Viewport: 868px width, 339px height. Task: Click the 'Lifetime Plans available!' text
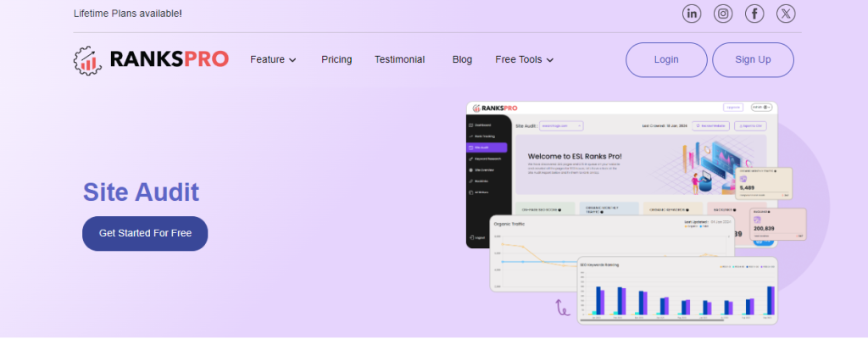(128, 14)
